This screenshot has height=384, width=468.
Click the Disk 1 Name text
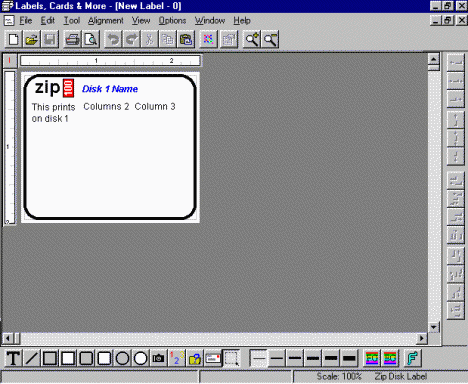point(110,89)
